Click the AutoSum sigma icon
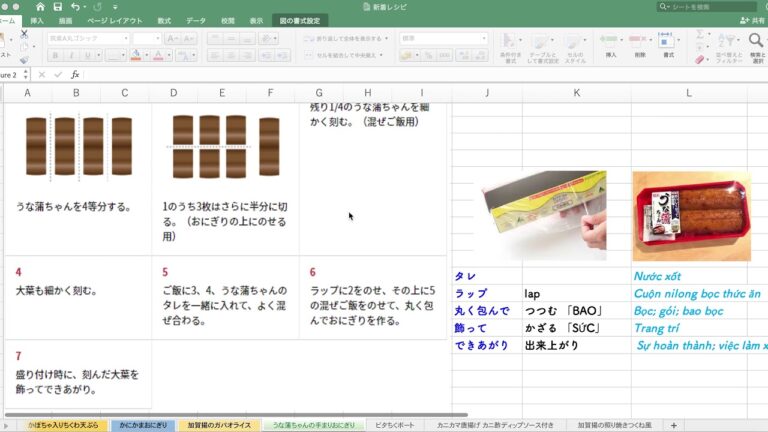The height and width of the screenshot is (432, 768). [699, 33]
